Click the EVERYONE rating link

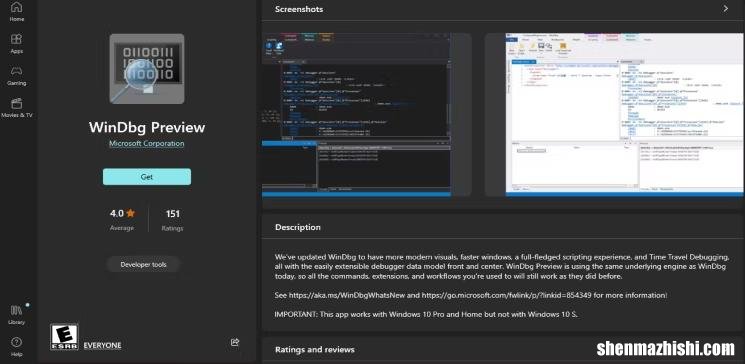point(102,345)
